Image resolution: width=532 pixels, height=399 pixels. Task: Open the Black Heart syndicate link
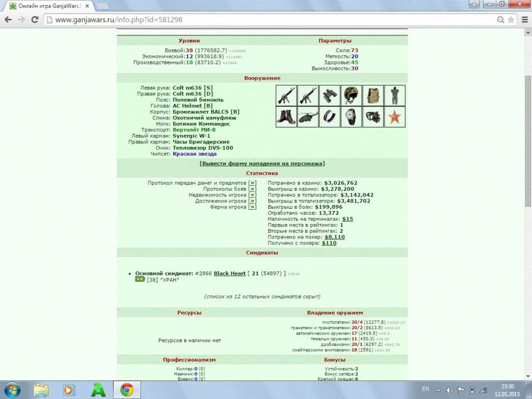click(229, 274)
